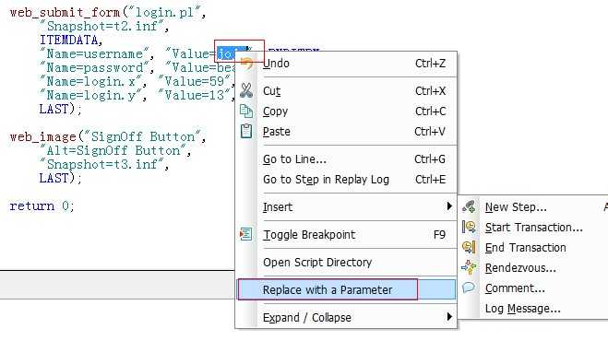Choose Comment... in submenu
Screen dimensions: 608x364
[533, 288]
